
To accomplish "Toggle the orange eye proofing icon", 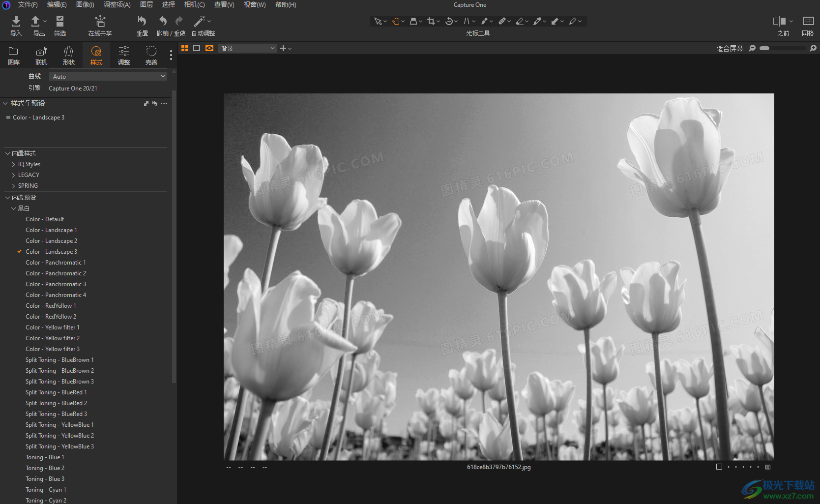I will tap(209, 48).
